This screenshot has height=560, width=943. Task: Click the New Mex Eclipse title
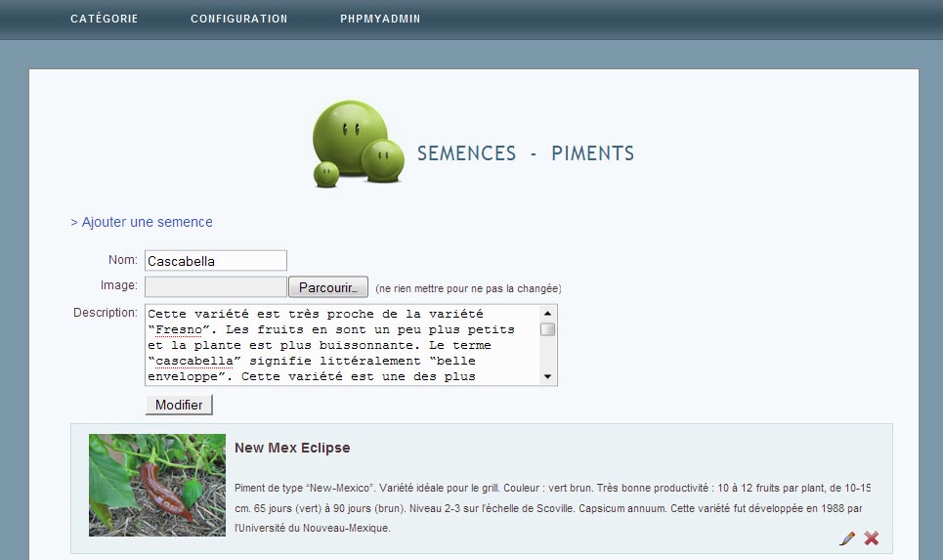point(292,448)
